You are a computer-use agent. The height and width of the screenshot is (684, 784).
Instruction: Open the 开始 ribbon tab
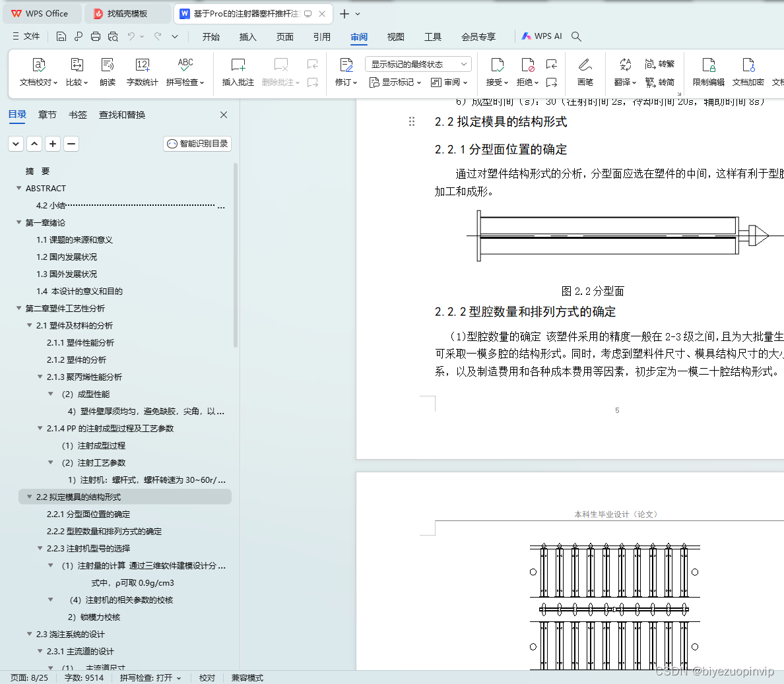coord(211,36)
